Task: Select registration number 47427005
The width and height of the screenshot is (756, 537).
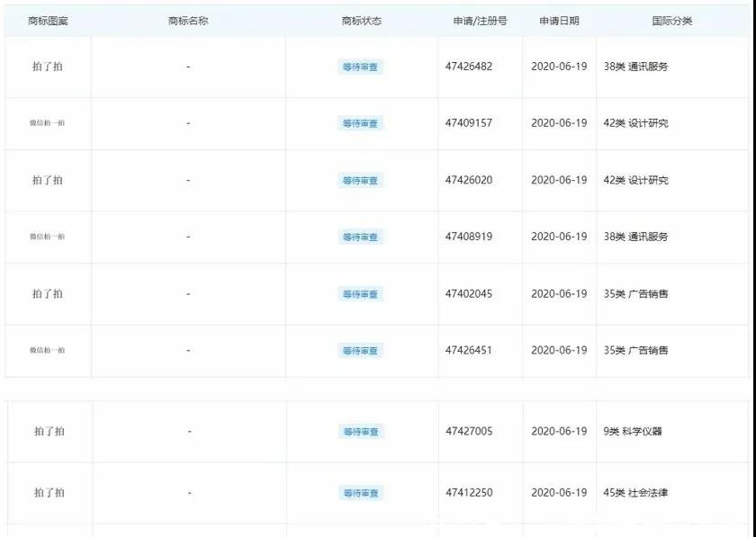Action: [469, 431]
